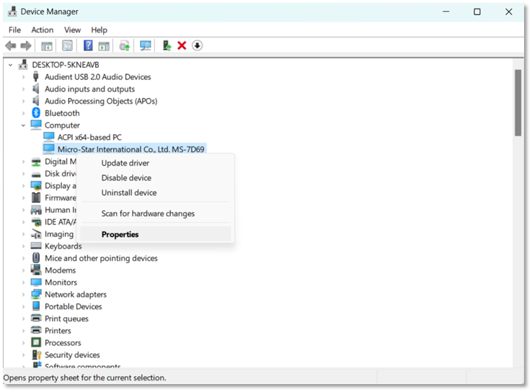Image resolution: width=532 pixels, height=392 pixels.
Task: Open Properties from the context menu
Action: click(x=156, y=234)
